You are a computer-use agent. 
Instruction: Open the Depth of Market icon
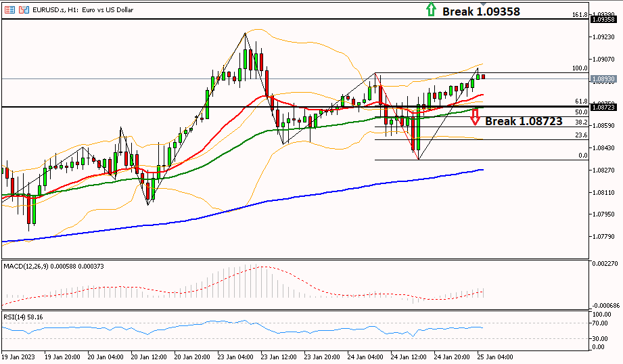pos(9,9)
